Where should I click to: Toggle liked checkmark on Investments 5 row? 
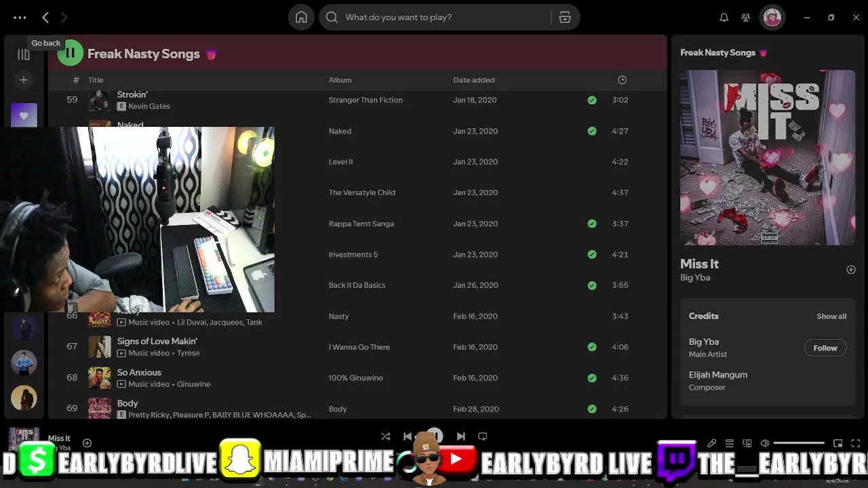point(592,255)
